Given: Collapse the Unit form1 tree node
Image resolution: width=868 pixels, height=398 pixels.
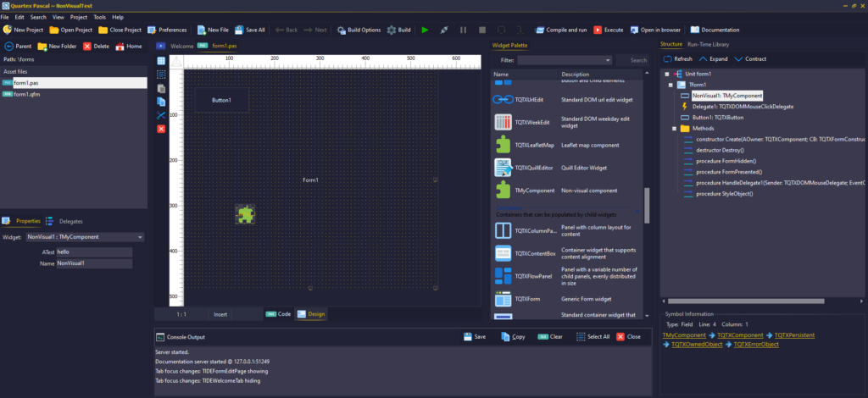Looking at the screenshot, I should (667, 75).
